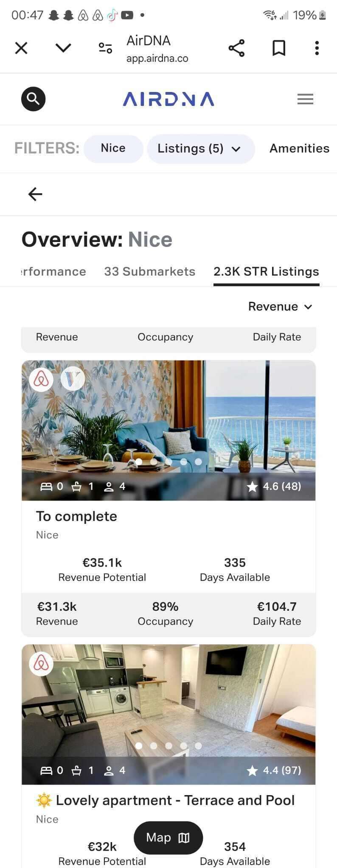The image size is (337, 868).
Task: Open browser three-dot overflow menu
Action: coord(317,48)
